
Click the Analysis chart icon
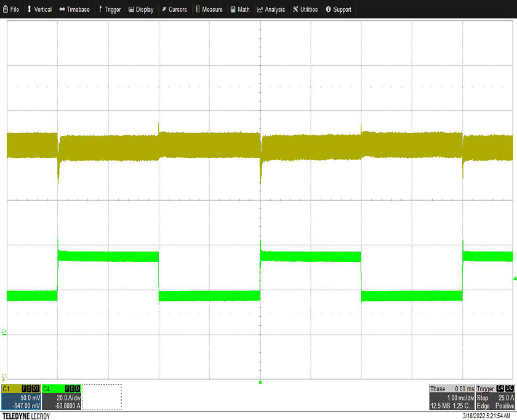pos(260,9)
